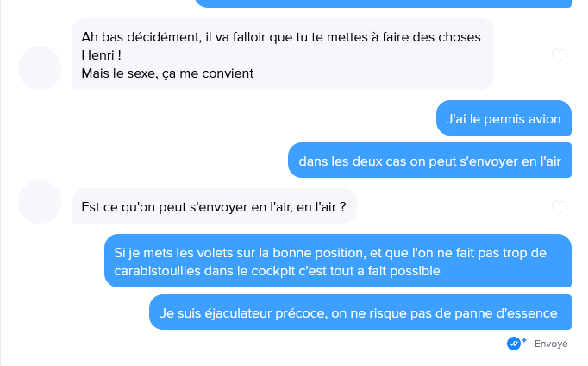The image size is (588, 366).
Task: Open avatar beside "Ah bas décidément" message
Action: click(40, 68)
